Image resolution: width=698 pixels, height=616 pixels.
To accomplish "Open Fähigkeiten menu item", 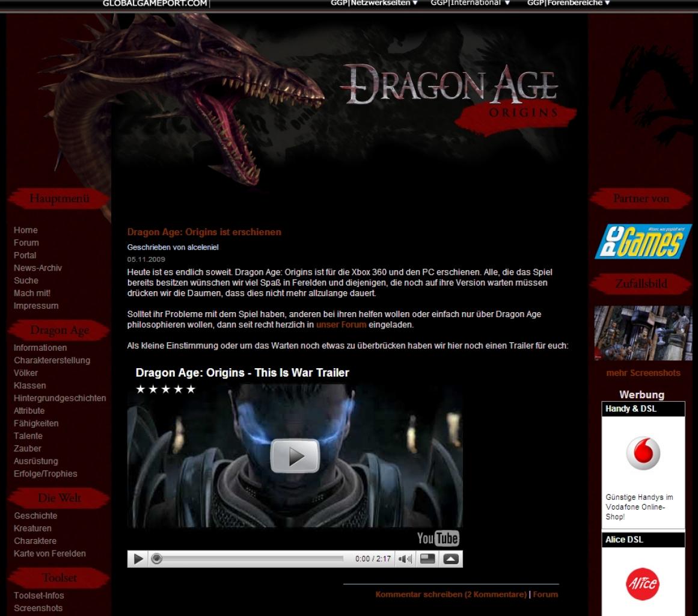I will [x=36, y=423].
